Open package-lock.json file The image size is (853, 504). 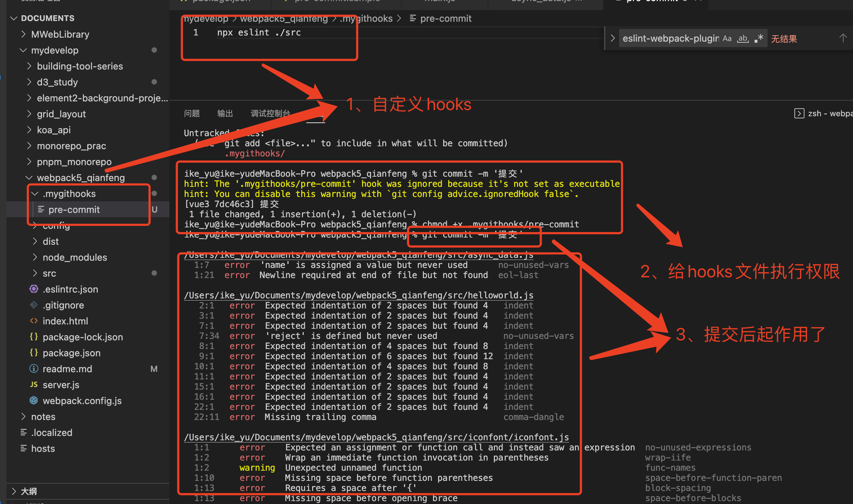pyautogui.click(x=83, y=337)
